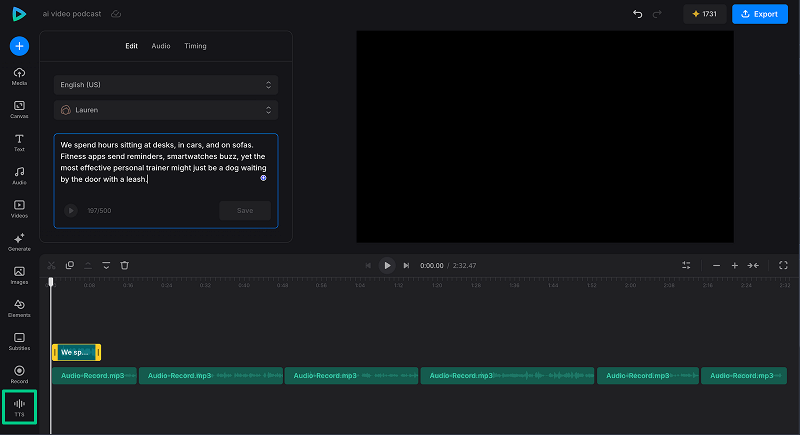Click the cloud save status icon

[x=116, y=14]
